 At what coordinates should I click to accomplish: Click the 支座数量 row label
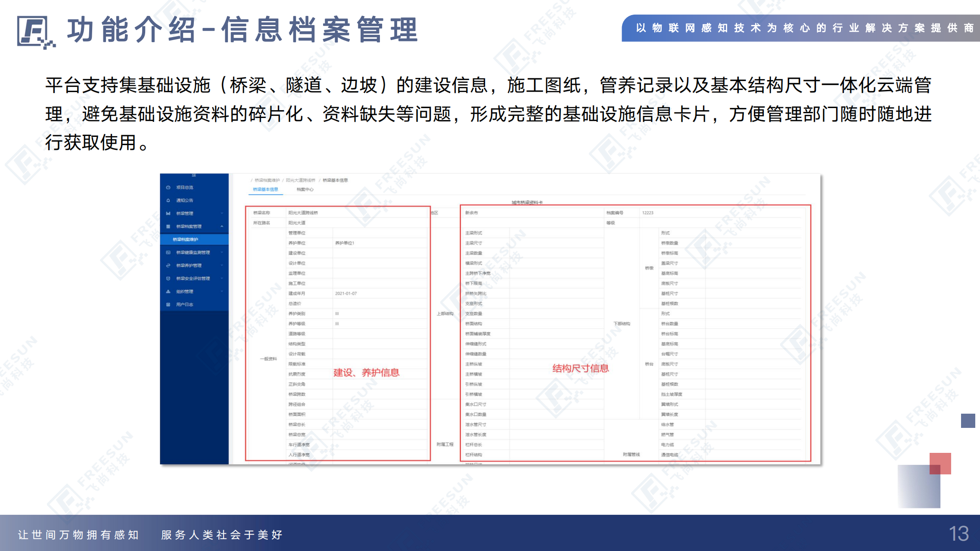coord(473,314)
